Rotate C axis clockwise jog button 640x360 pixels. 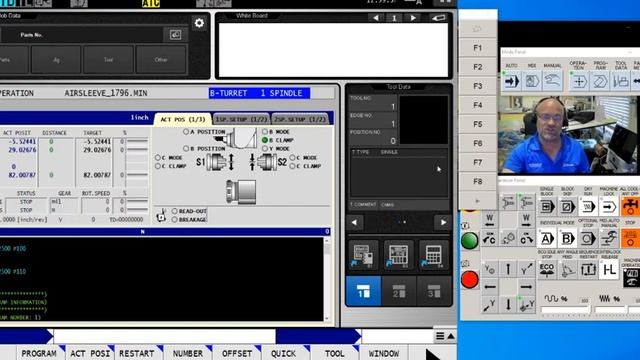[526, 239]
